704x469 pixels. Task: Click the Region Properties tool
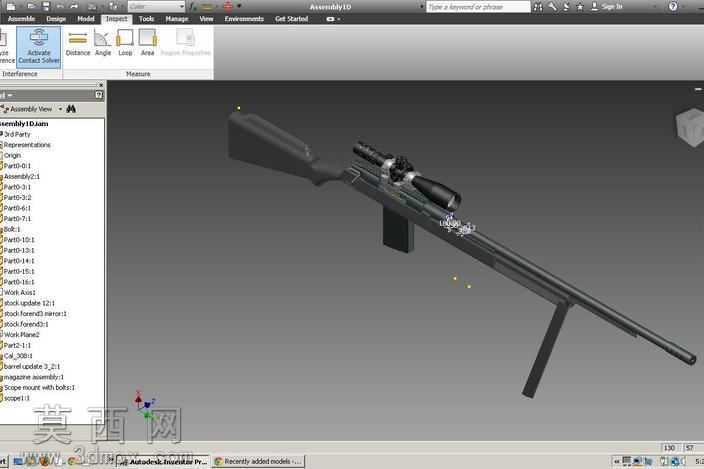point(185,43)
